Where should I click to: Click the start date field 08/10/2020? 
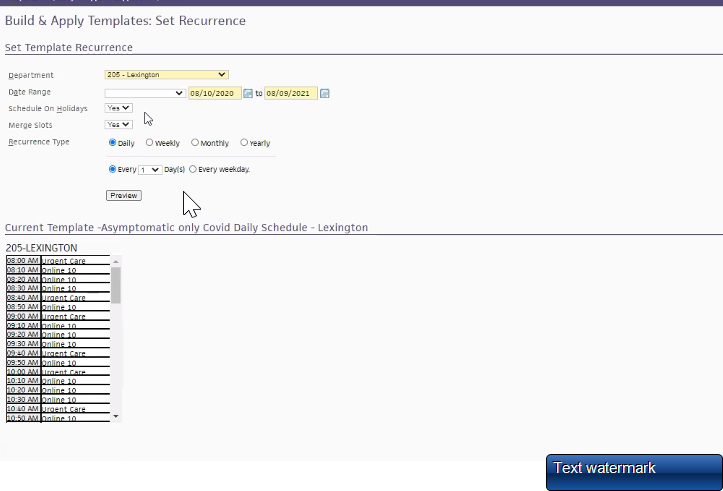[214, 93]
